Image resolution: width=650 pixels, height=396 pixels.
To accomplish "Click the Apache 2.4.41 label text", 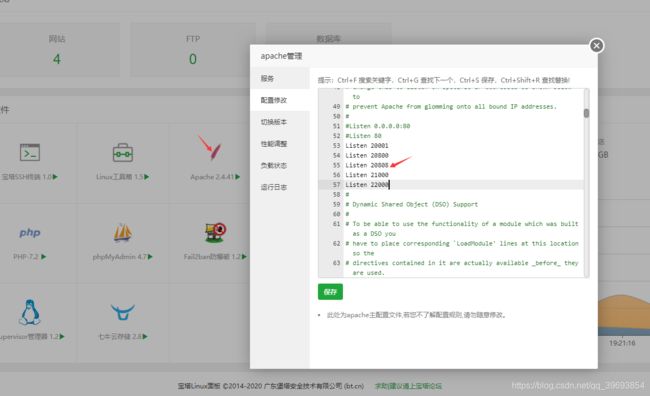I will [x=212, y=177].
